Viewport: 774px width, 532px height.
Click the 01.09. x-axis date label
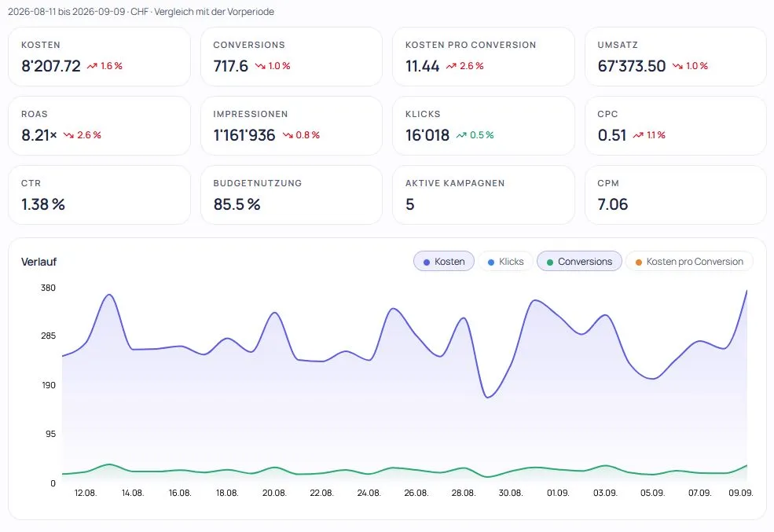pyautogui.click(x=558, y=493)
